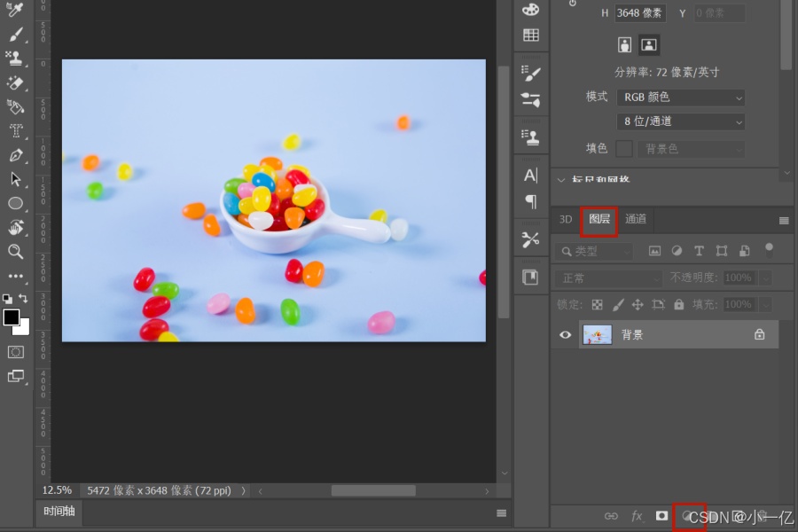Image resolution: width=798 pixels, height=532 pixels.
Task: Toggle Quick Mask mode
Action: click(16, 352)
